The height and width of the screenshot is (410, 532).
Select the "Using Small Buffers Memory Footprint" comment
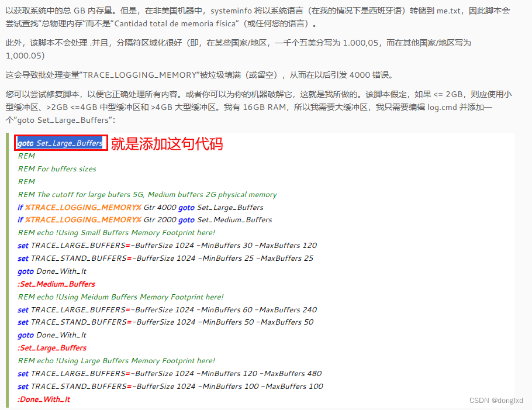(x=116, y=233)
